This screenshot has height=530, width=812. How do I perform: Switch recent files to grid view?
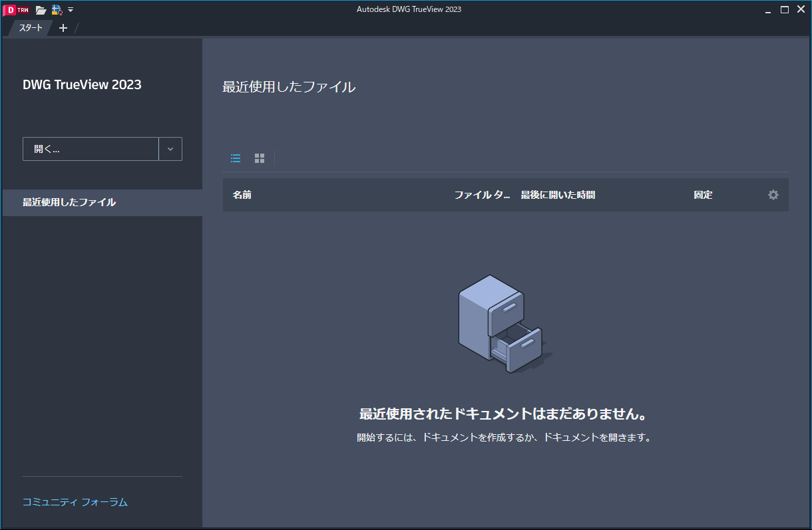pos(260,158)
